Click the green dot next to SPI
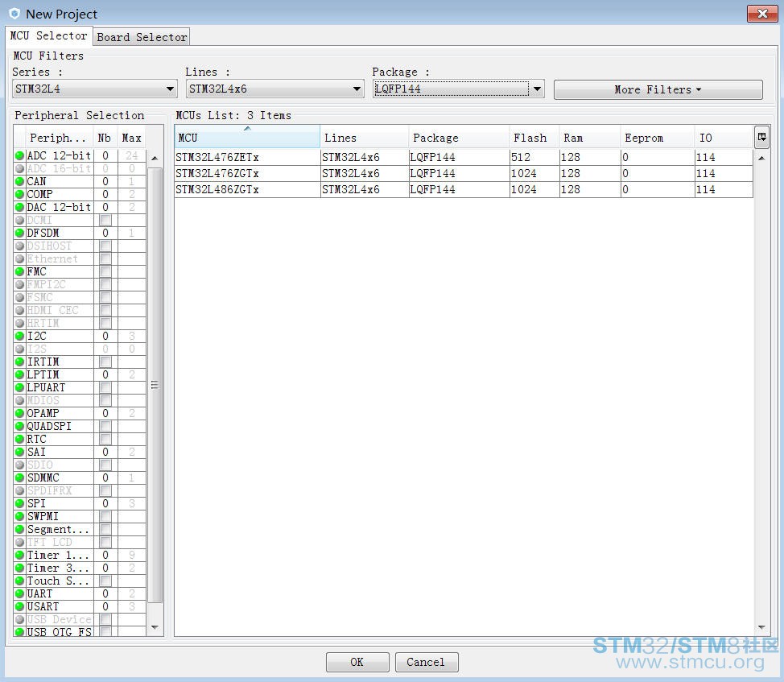 (x=19, y=503)
